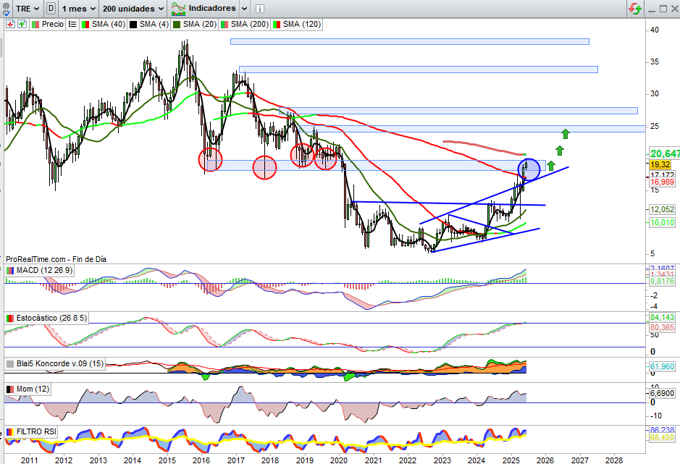Click the ProRealTime.com - Fin de Día text

point(56,259)
